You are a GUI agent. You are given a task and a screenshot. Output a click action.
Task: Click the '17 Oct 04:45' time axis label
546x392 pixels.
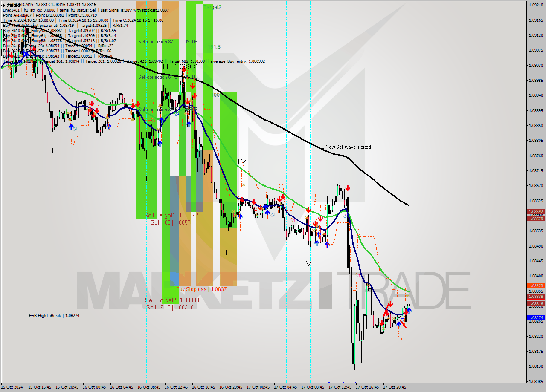pyautogui.click(x=285, y=387)
